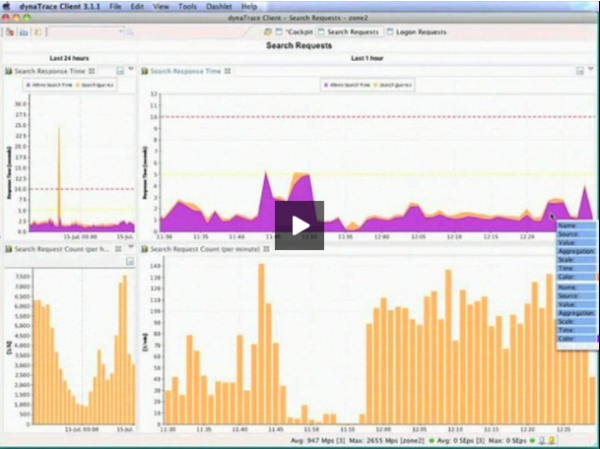The height and width of the screenshot is (449, 600).
Task: Click the chart icon of per-minute Request Count tab
Action: [x=145, y=249]
